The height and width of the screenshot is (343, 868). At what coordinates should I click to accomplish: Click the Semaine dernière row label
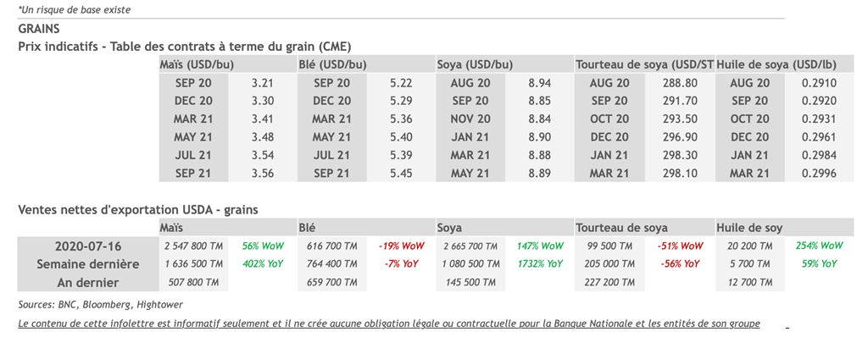point(87,264)
